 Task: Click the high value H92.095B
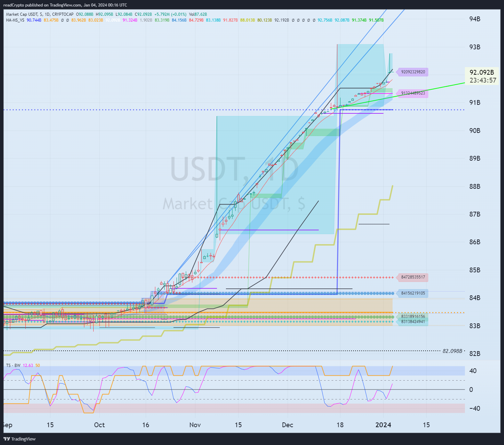(x=104, y=14)
